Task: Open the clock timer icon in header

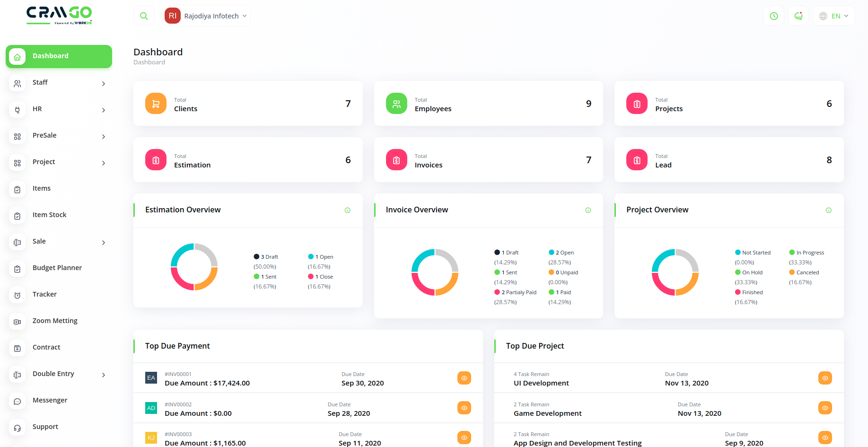Action: tap(774, 16)
